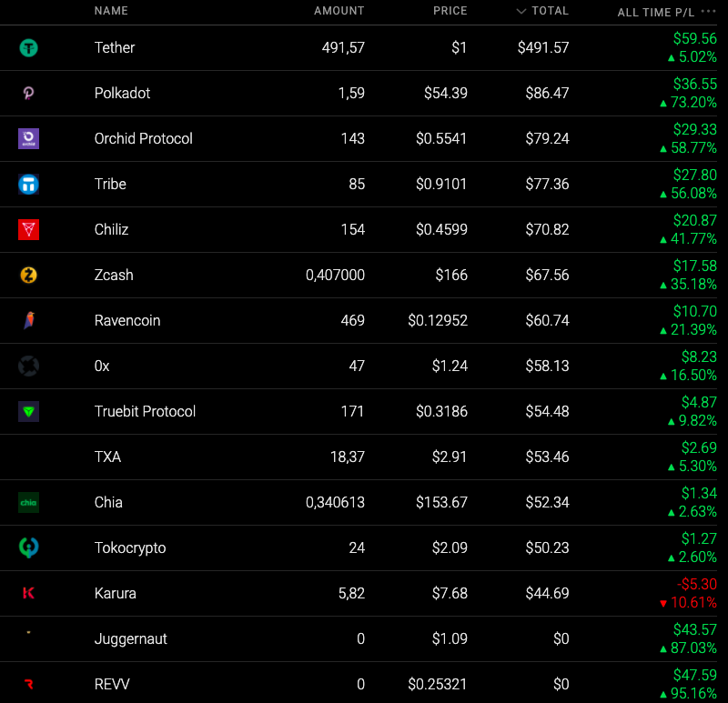Screen dimensions: 728x703
Task: Select the Ravencoin name
Action: click(x=127, y=321)
